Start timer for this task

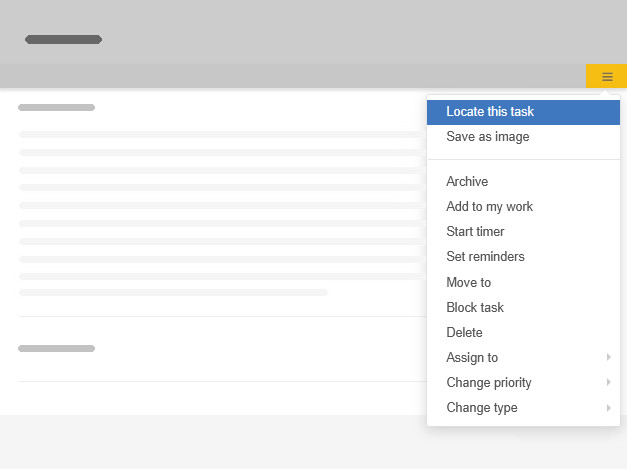point(475,232)
